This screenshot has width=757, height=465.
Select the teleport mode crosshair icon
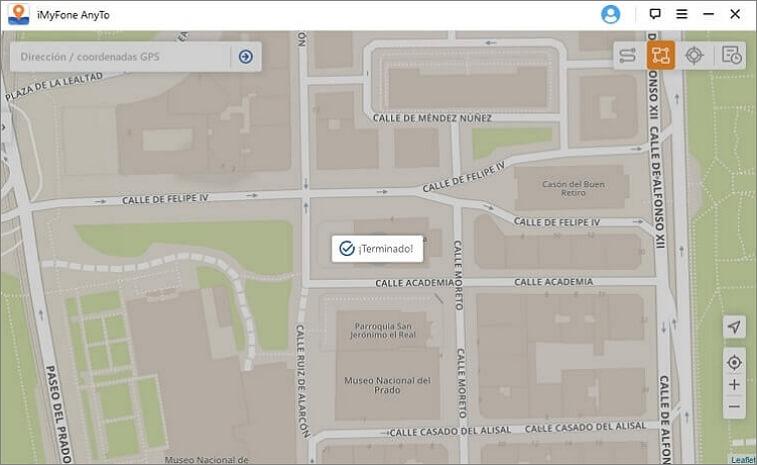click(x=694, y=56)
